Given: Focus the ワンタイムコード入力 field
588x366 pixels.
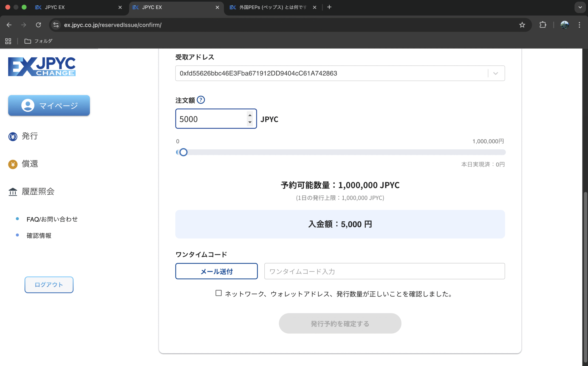Looking at the screenshot, I should pos(384,271).
